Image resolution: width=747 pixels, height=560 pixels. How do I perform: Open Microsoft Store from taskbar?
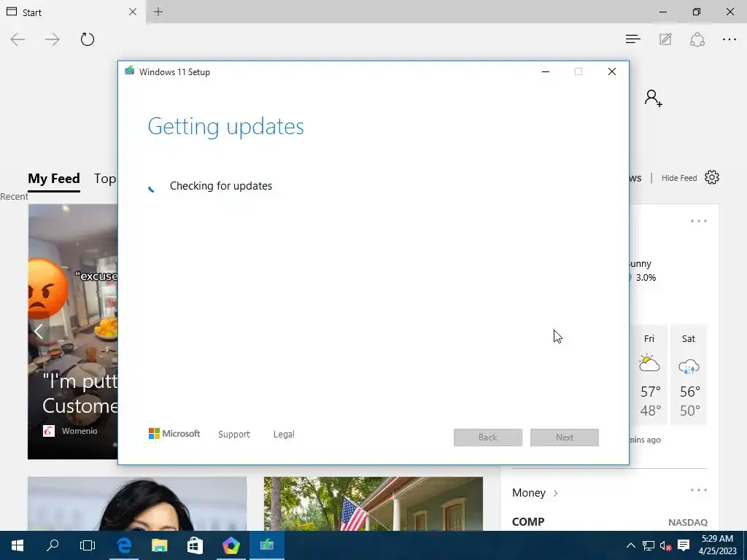(196, 545)
